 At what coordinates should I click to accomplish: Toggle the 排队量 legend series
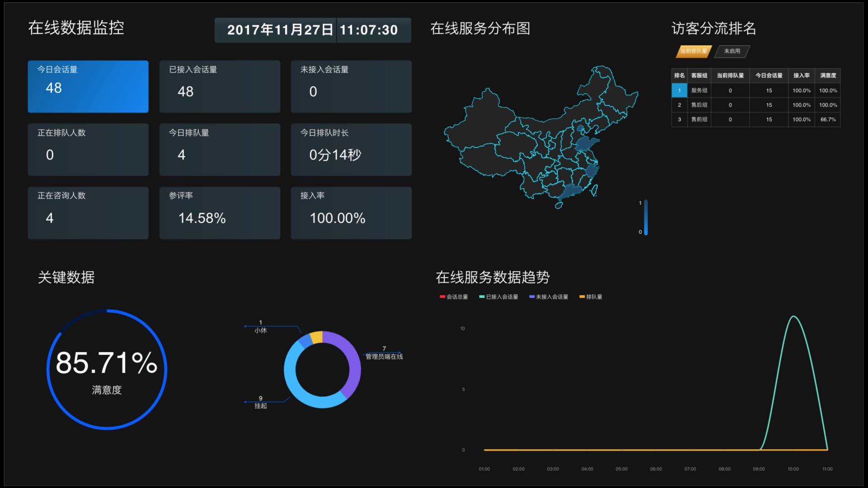tap(590, 297)
